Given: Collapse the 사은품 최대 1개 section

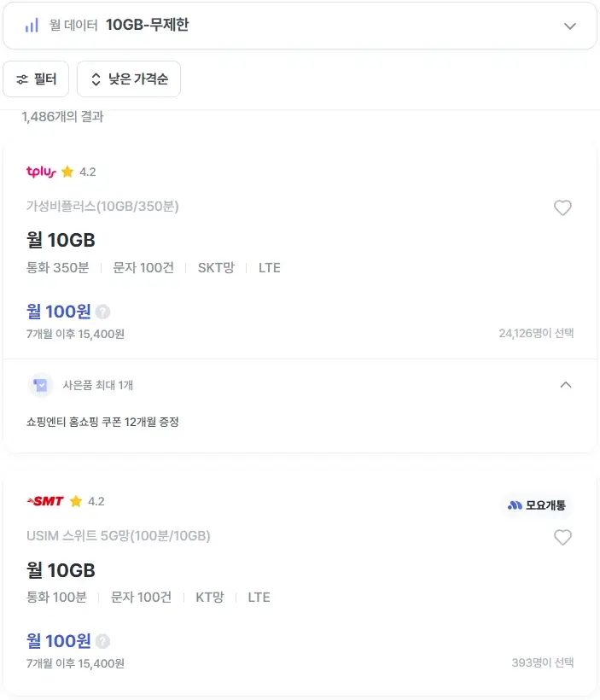Looking at the screenshot, I should click(565, 385).
